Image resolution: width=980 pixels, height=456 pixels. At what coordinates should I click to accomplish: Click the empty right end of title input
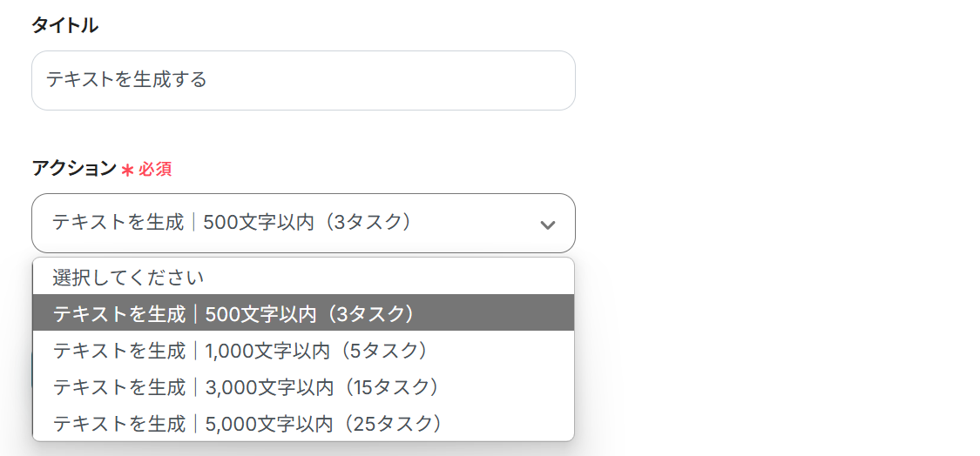pyautogui.click(x=523, y=81)
